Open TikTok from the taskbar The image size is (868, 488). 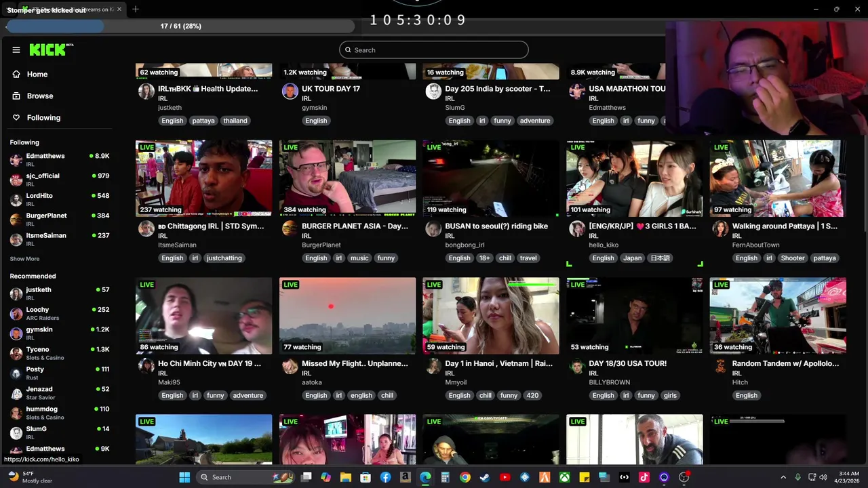click(x=644, y=477)
